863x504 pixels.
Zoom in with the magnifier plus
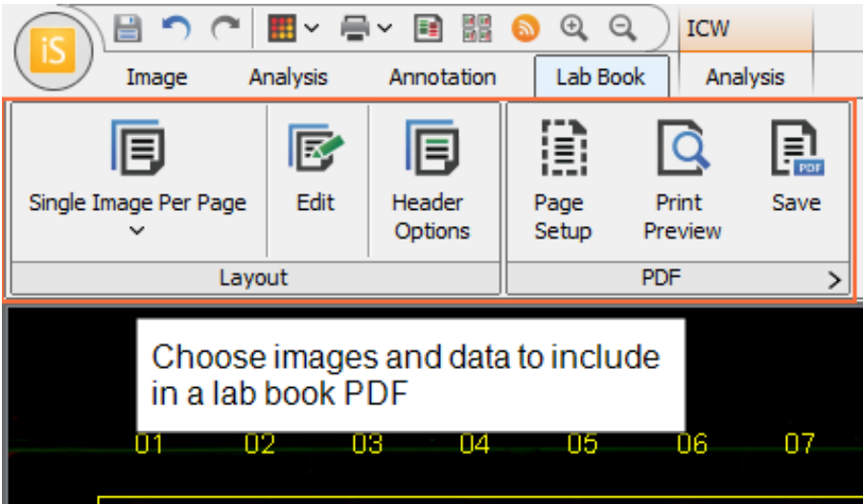coord(573,28)
